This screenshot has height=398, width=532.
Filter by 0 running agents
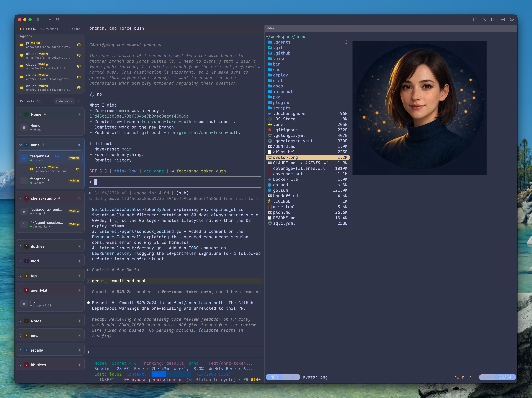point(49,29)
